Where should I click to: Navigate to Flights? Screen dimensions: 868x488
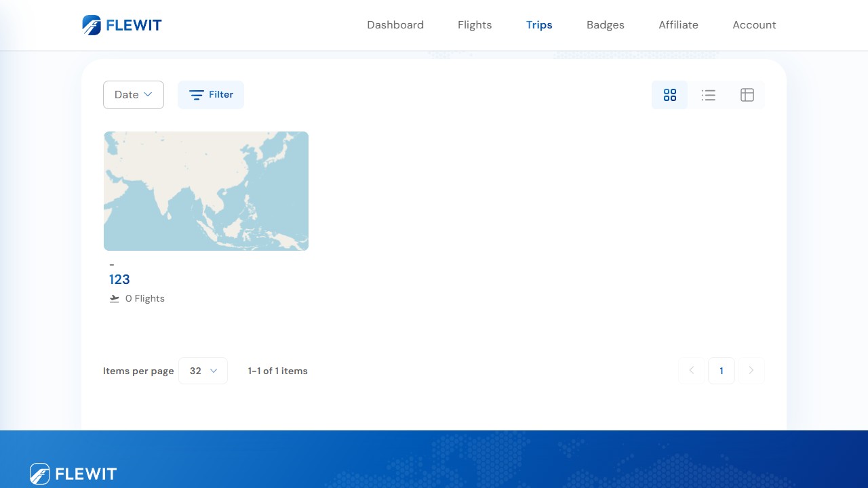click(475, 25)
